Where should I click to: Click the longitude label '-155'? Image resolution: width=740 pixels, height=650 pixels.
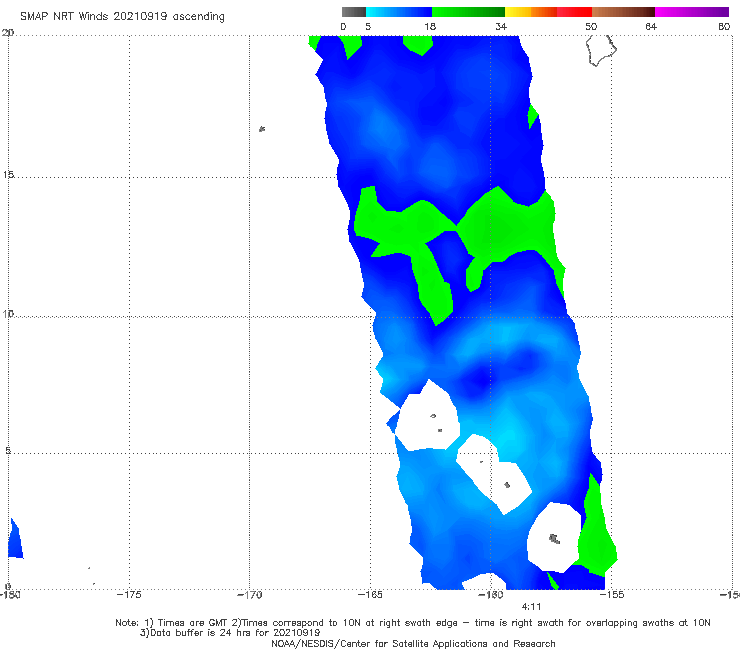612,595
